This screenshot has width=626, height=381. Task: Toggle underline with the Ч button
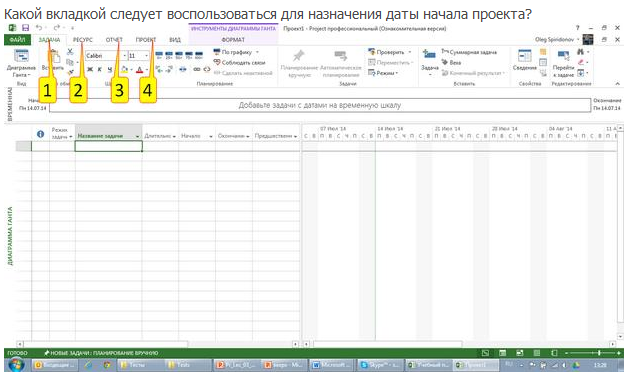tap(109, 69)
